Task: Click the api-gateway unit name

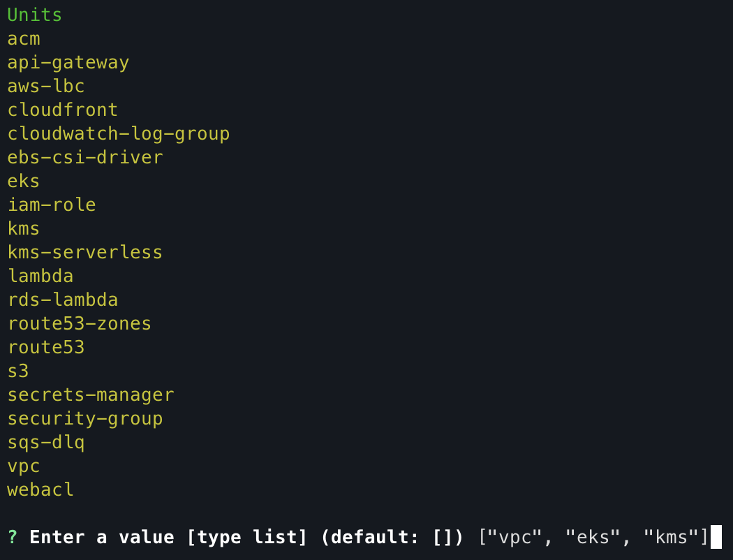Action: [68, 62]
